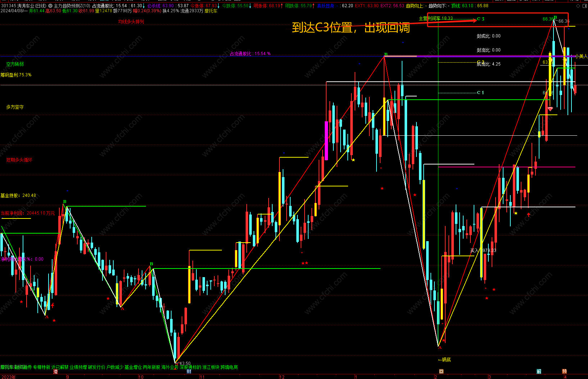The height and width of the screenshot is (379, 588).
Task: Click the 筹码盈利:75.3% label
Action: click(x=16, y=75)
